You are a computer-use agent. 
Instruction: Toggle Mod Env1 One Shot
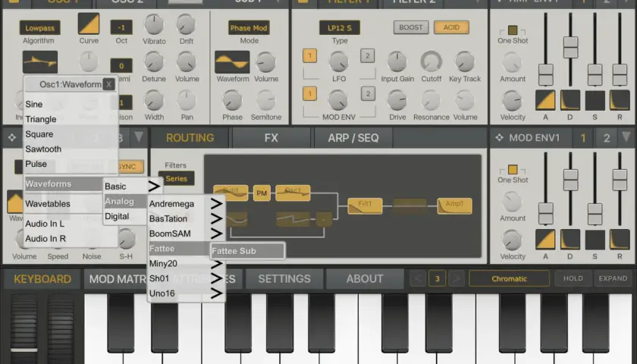[x=513, y=169]
